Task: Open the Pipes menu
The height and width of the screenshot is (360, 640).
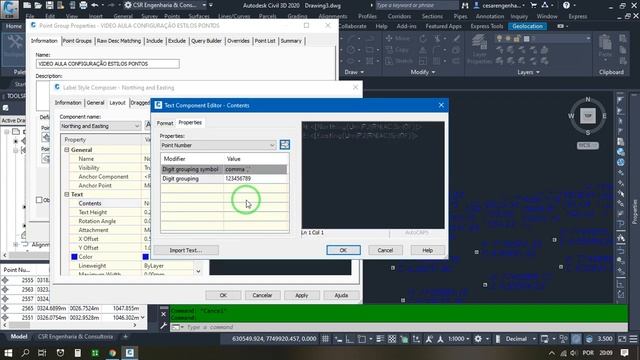Action: [x=460, y=16]
